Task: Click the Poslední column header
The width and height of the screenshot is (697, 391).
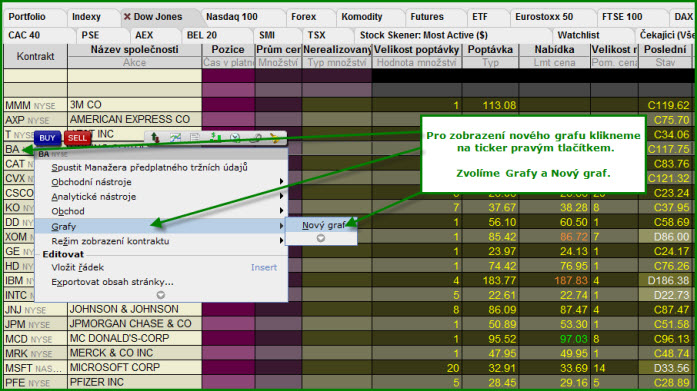Action: pos(665,50)
